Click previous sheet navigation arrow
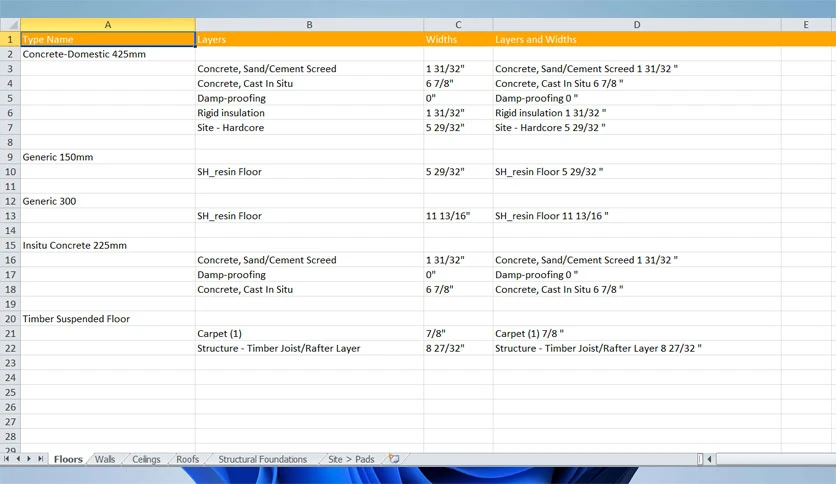This screenshot has width=836, height=484. (x=18, y=459)
